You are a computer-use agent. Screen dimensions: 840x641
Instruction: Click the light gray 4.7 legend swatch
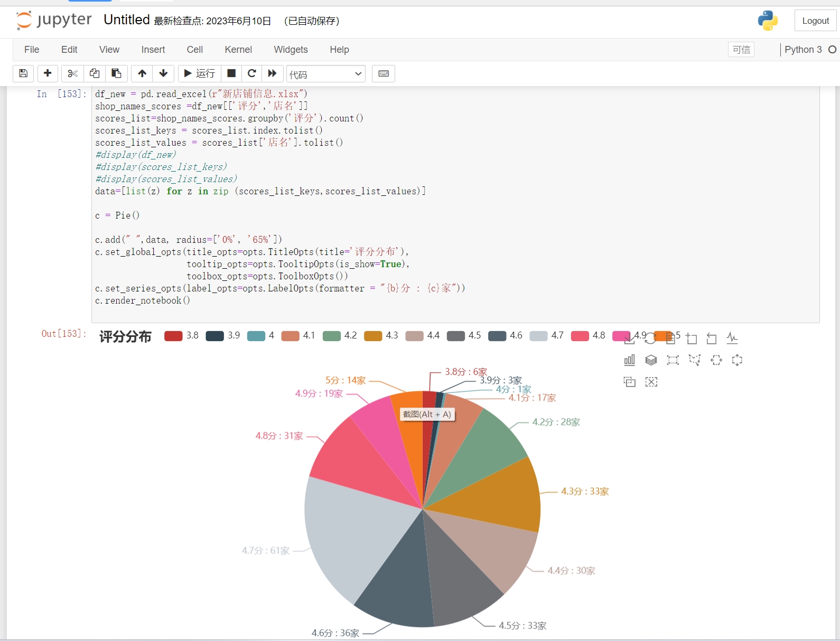[x=538, y=336]
